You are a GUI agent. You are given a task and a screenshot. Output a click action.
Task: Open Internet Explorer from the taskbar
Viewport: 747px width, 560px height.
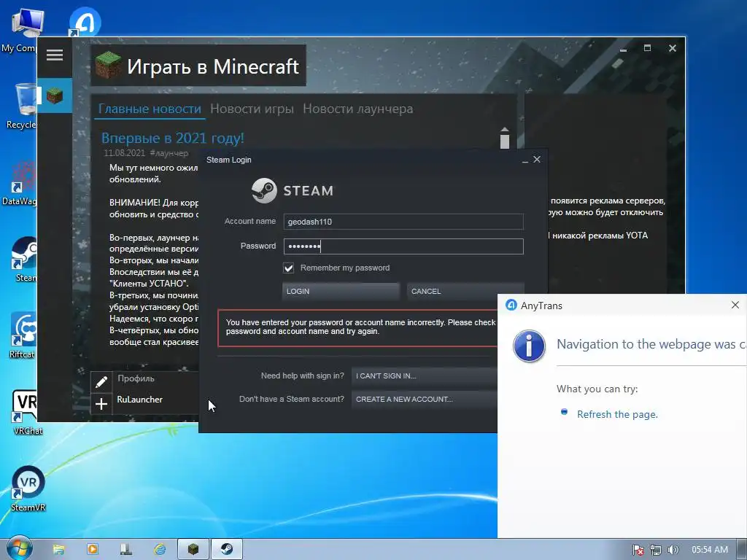[x=160, y=549]
